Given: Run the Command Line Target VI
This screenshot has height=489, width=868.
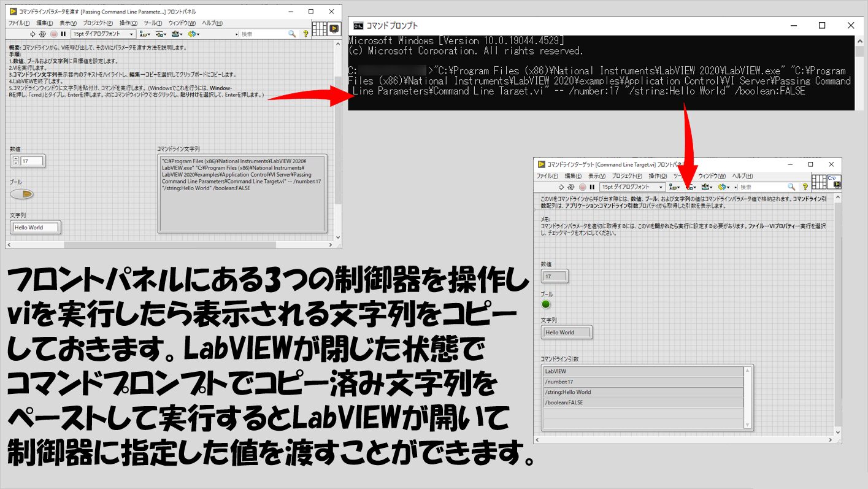Looking at the screenshot, I should [x=561, y=187].
